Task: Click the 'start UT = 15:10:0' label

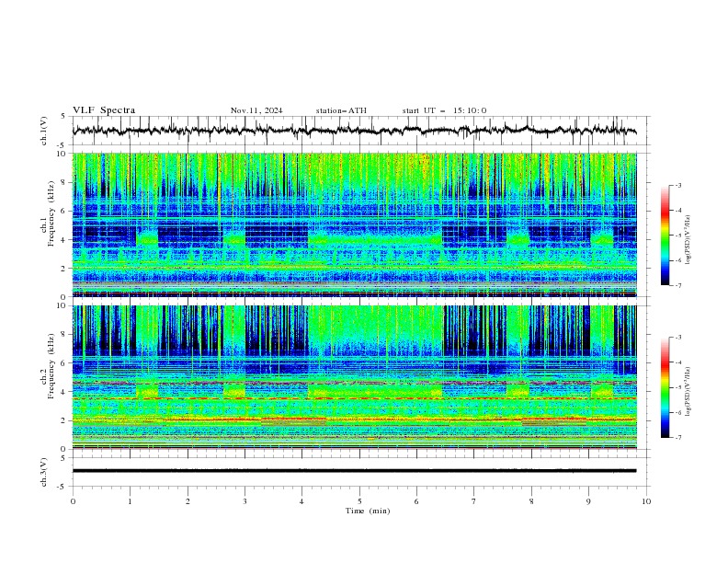Action: (x=444, y=110)
